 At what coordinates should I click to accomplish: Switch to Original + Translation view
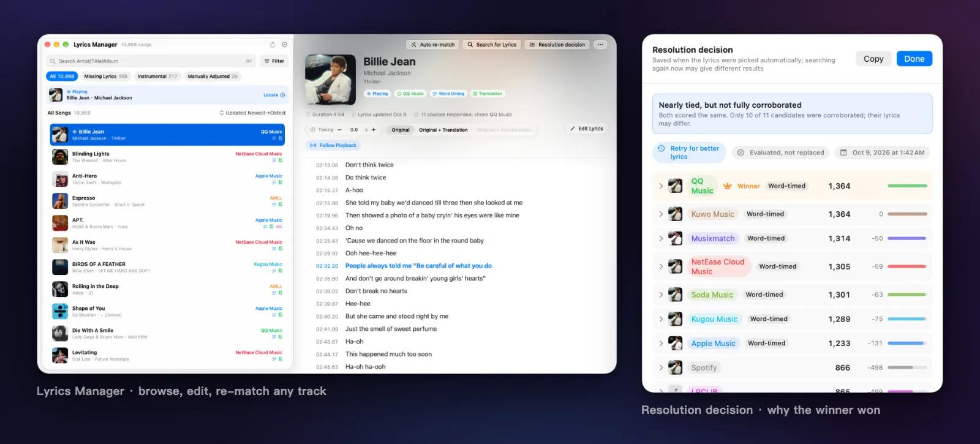click(443, 130)
